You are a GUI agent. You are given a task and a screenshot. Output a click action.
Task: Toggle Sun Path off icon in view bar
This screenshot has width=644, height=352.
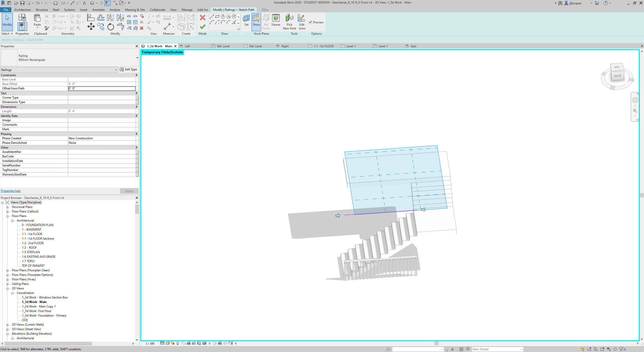(x=173, y=343)
